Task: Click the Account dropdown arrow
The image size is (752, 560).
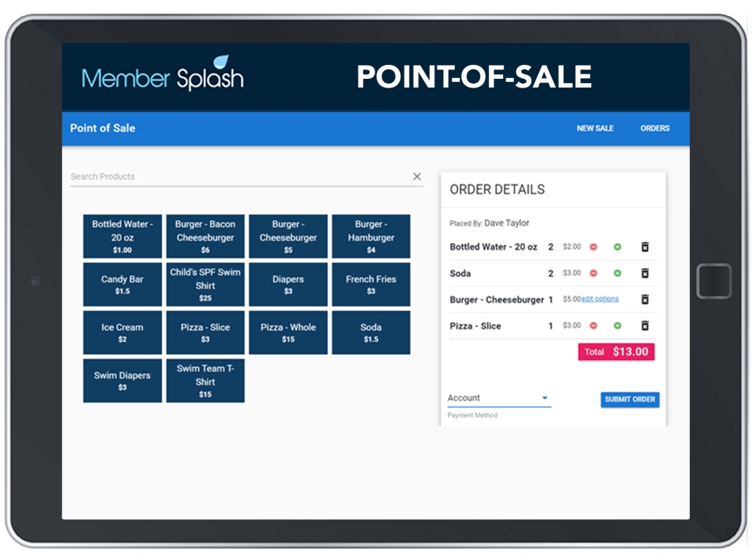Action: tap(545, 399)
